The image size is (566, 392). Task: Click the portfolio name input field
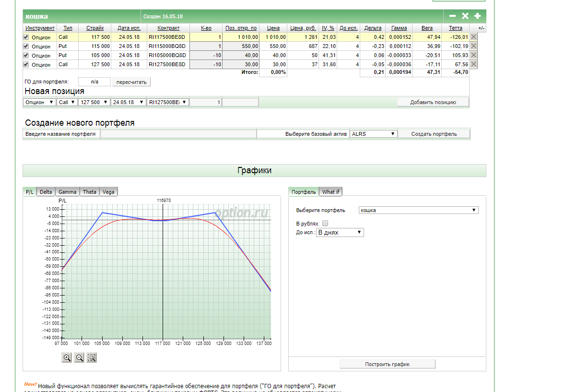click(x=178, y=134)
